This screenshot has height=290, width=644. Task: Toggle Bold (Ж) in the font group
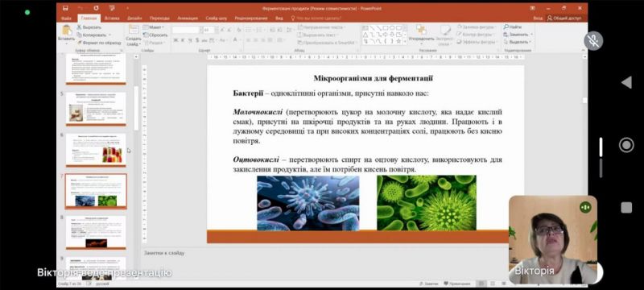tap(175, 40)
